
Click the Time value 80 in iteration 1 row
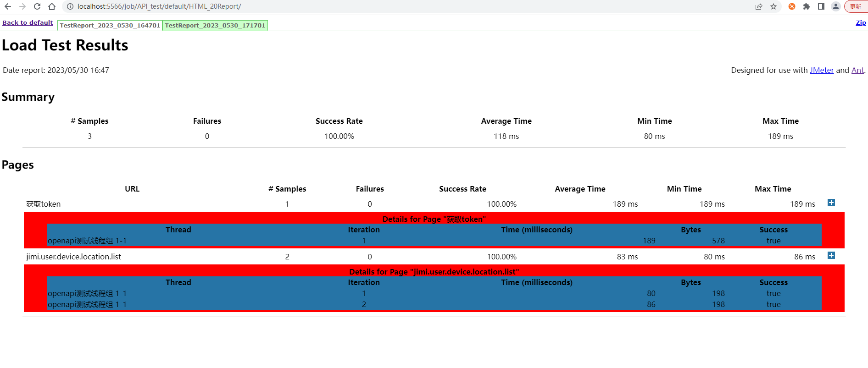[651, 293]
